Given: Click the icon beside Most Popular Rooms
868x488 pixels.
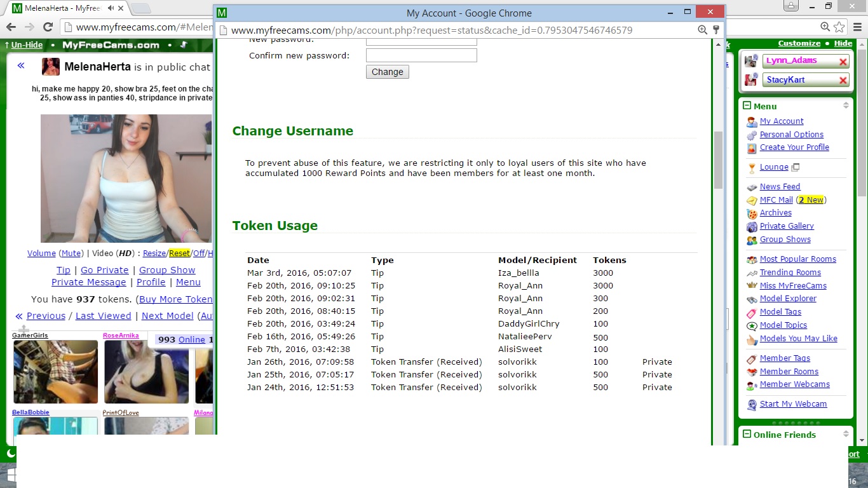Looking at the screenshot, I should [x=752, y=259].
